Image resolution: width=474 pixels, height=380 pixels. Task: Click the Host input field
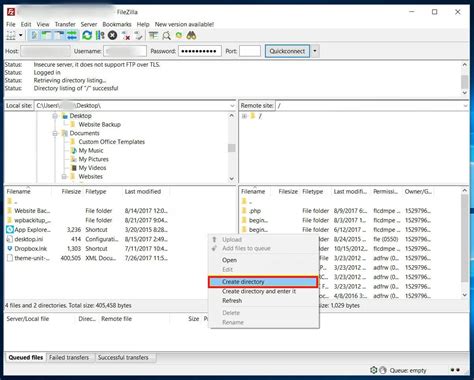click(x=45, y=51)
